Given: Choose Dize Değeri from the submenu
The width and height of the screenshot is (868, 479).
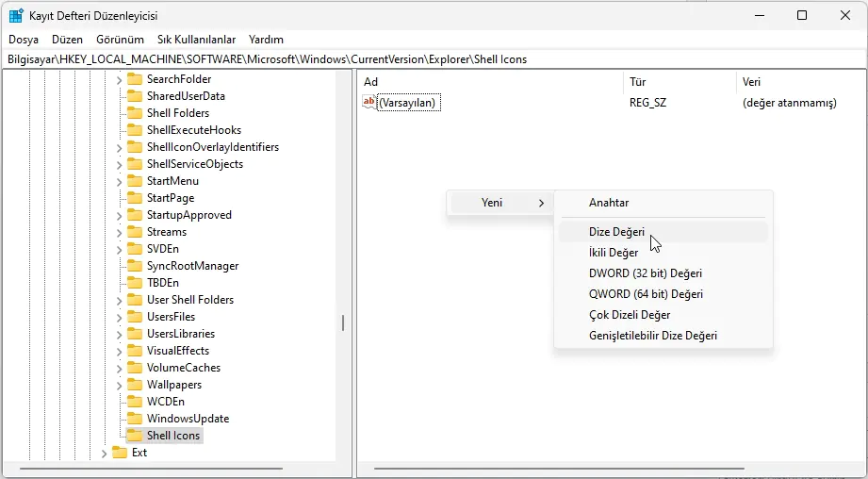Looking at the screenshot, I should [616, 232].
